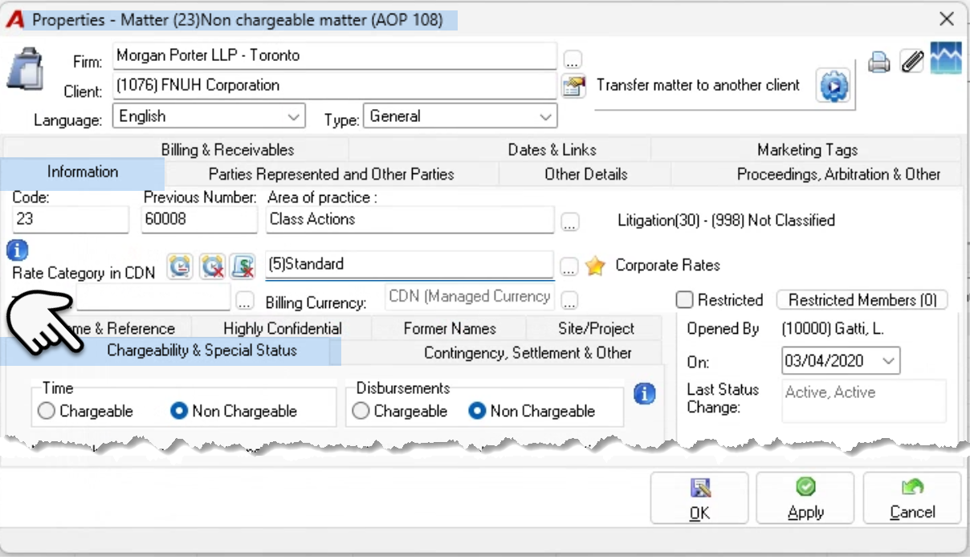The width and height of the screenshot is (970, 560).
Task: Click the Previous Number field
Action: 200,219
